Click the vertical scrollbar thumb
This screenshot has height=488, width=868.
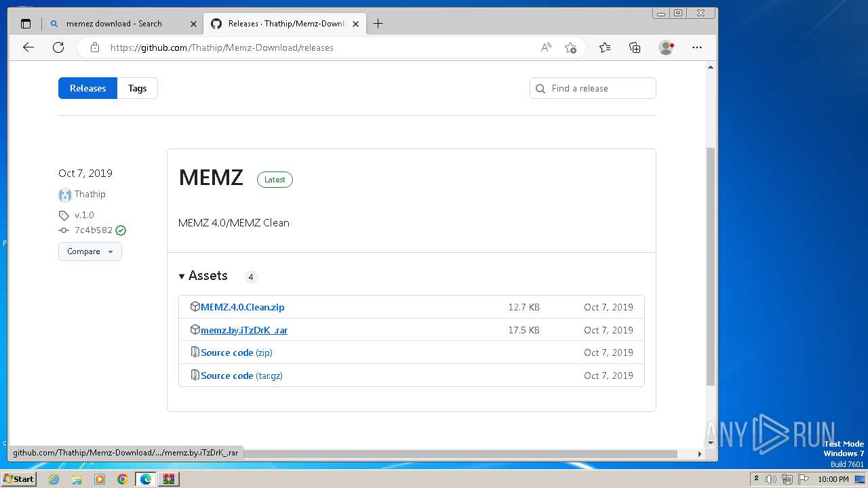click(x=711, y=266)
